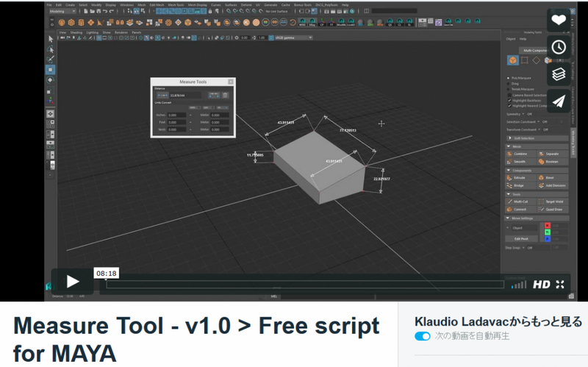Toggle Camera Based Selection checkbox
Screen dimensions: 588x367
point(509,96)
